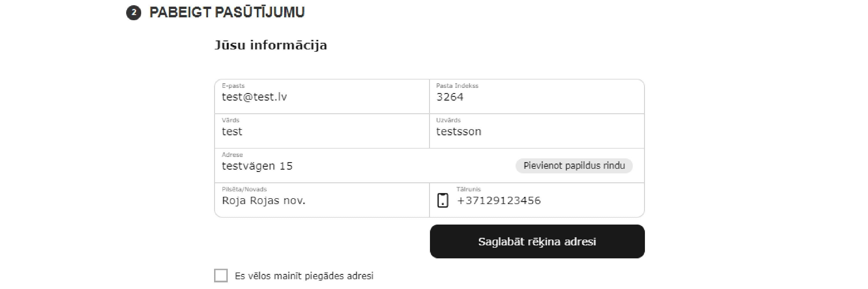Click the small 'Tālrunis' field label
The image size is (868, 289).
pyautogui.click(x=468, y=189)
